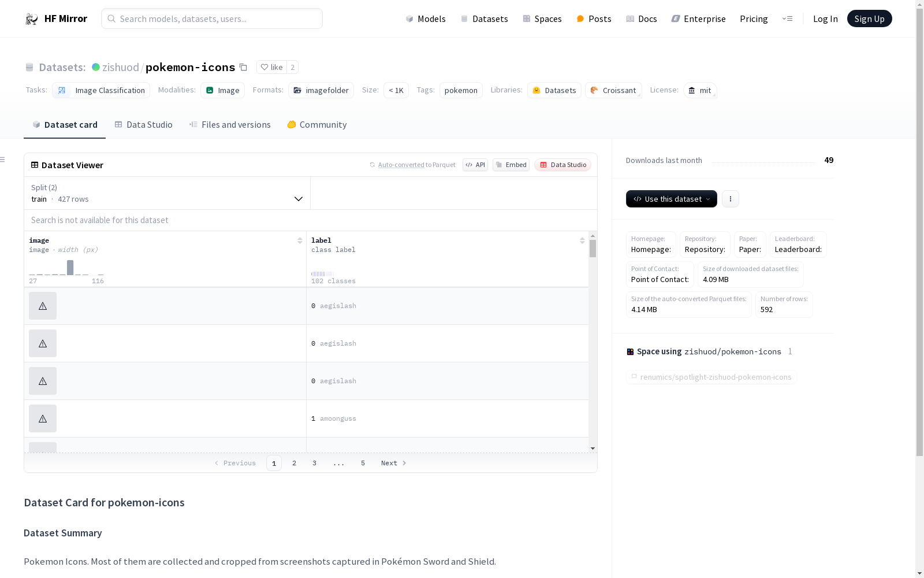Expand the Split train dropdown

tap(167, 193)
